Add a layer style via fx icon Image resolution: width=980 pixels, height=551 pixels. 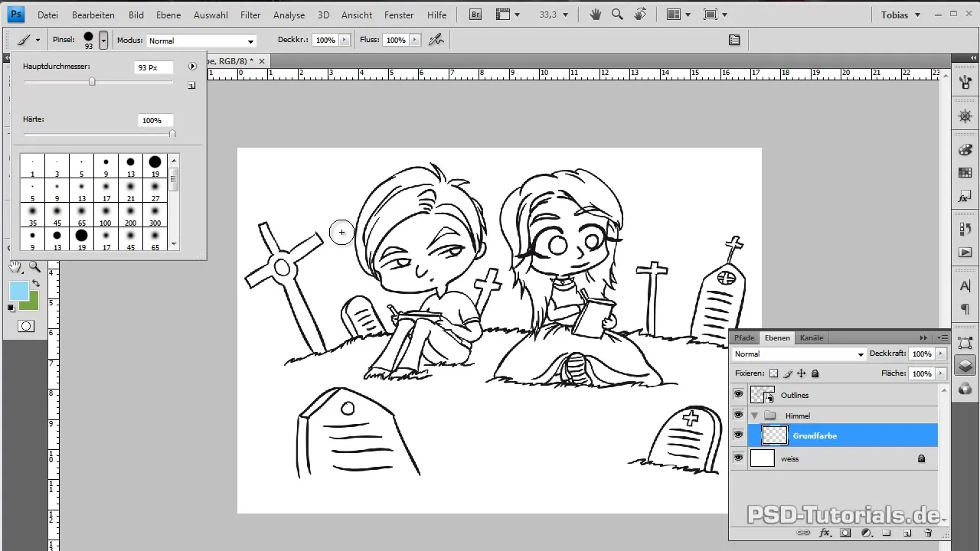(x=825, y=533)
